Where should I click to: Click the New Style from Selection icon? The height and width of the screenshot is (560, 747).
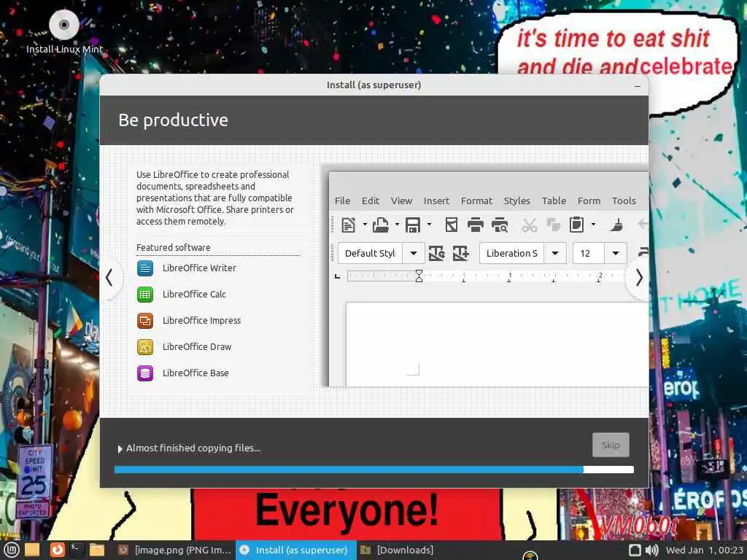461,253
